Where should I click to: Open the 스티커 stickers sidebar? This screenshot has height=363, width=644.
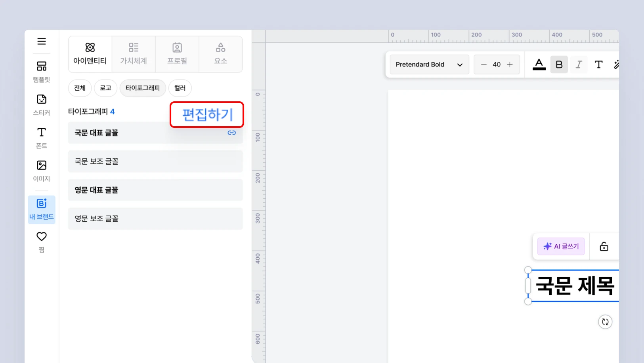click(x=42, y=105)
